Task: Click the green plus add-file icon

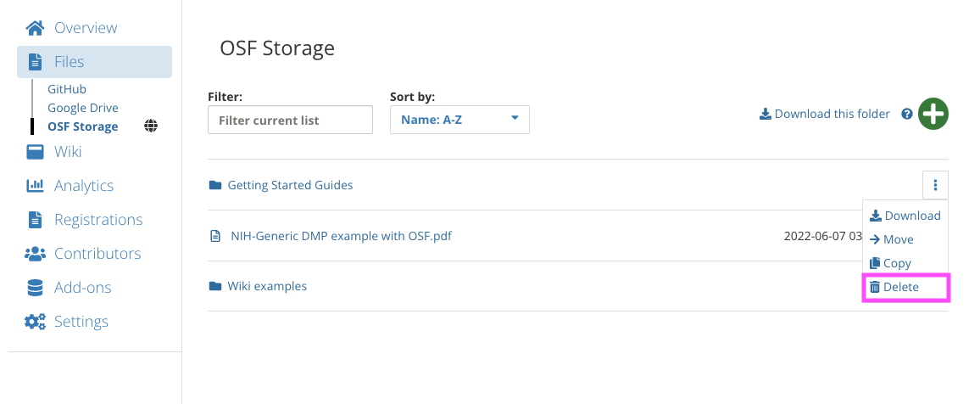Action: tap(933, 115)
